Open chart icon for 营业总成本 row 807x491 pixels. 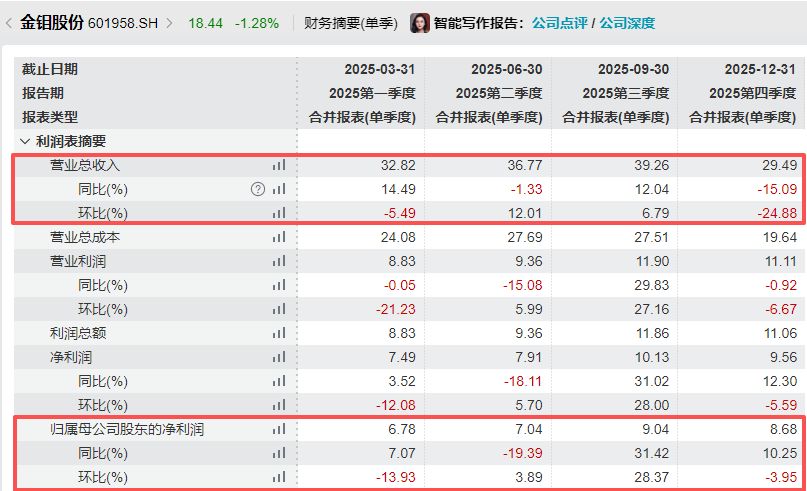279,237
